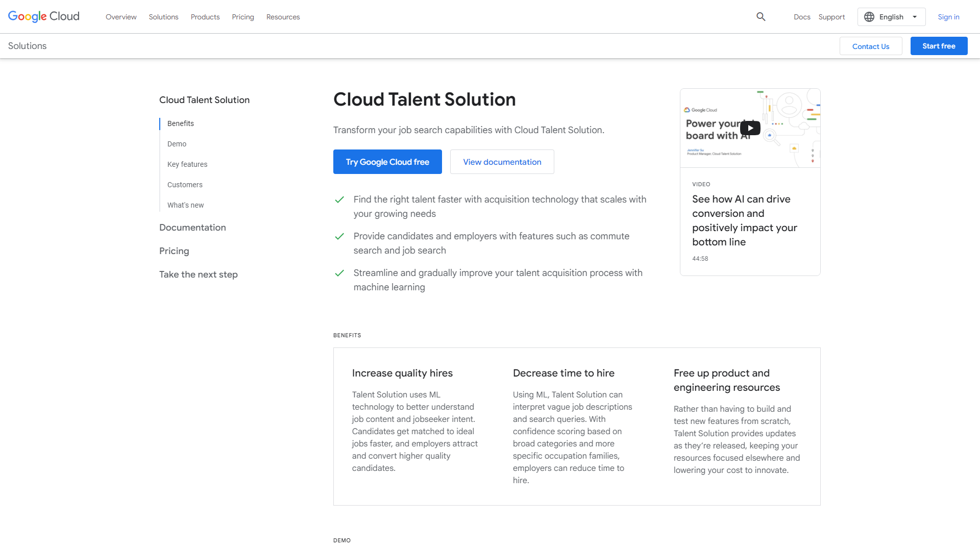Image resolution: width=980 pixels, height=551 pixels.
Task: Click the green checkmark for talent acquisition
Action: click(x=339, y=273)
